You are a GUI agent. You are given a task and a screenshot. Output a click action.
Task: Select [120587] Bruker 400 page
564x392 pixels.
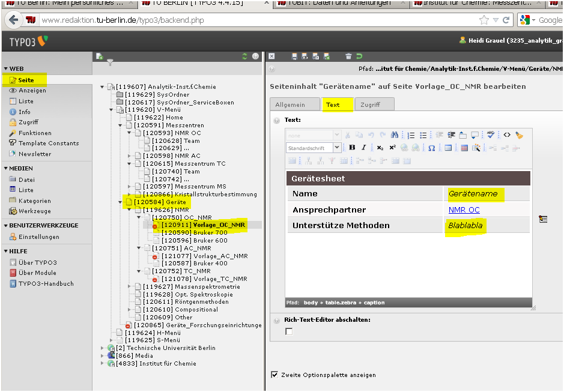[x=194, y=264]
